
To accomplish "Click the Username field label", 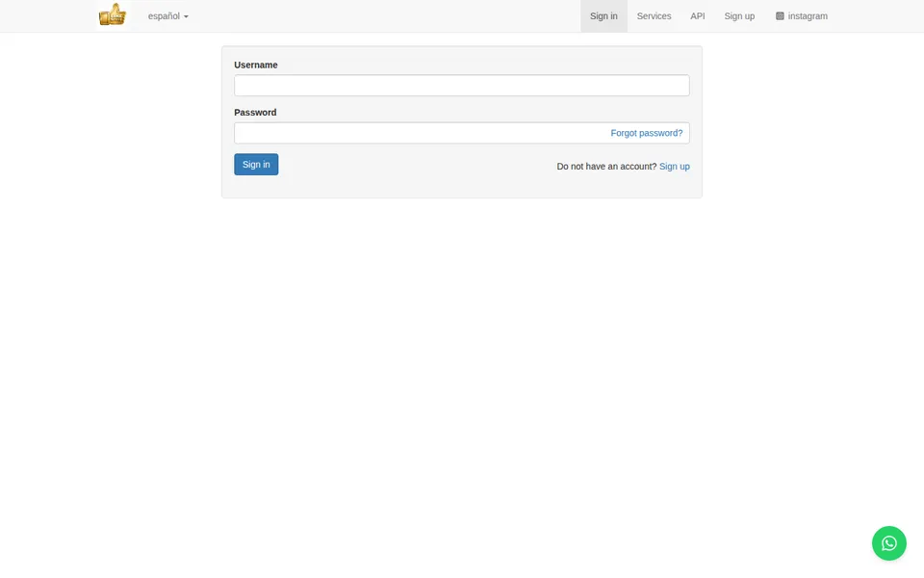I will (x=256, y=65).
